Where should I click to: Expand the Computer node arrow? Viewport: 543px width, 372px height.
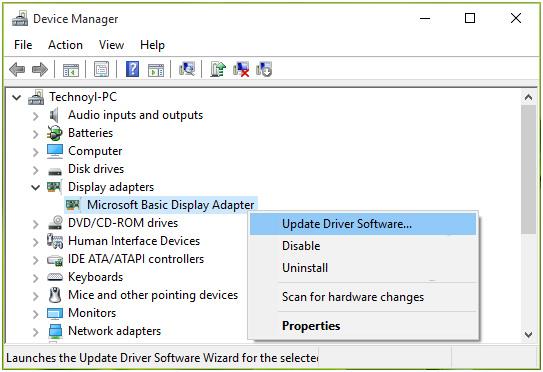(36, 152)
